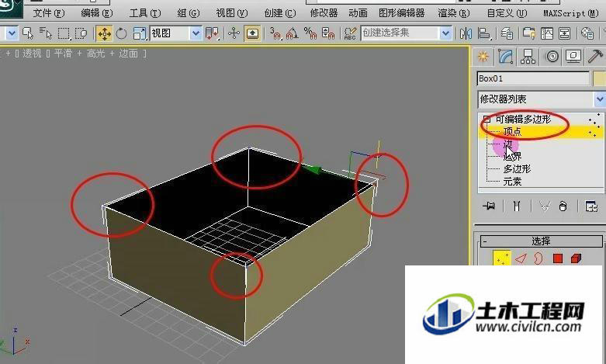Viewport: 606px width, 364px height.
Task: Switch to the Create command panel tab
Action: pos(483,57)
